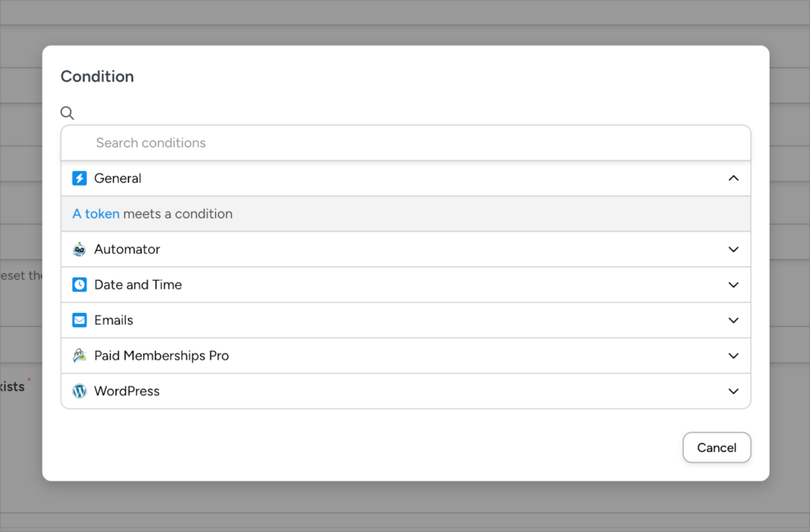Image resolution: width=810 pixels, height=532 pixels.
Task: Click the General category icon badge
Action: point(79,178)
